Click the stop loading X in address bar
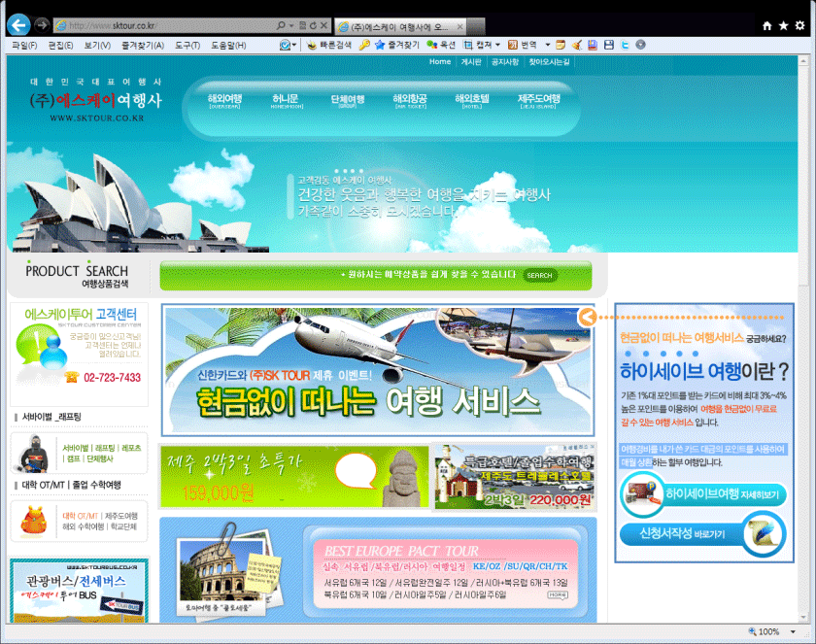Viewport: 816px width, 644px height. click(323, 25)
